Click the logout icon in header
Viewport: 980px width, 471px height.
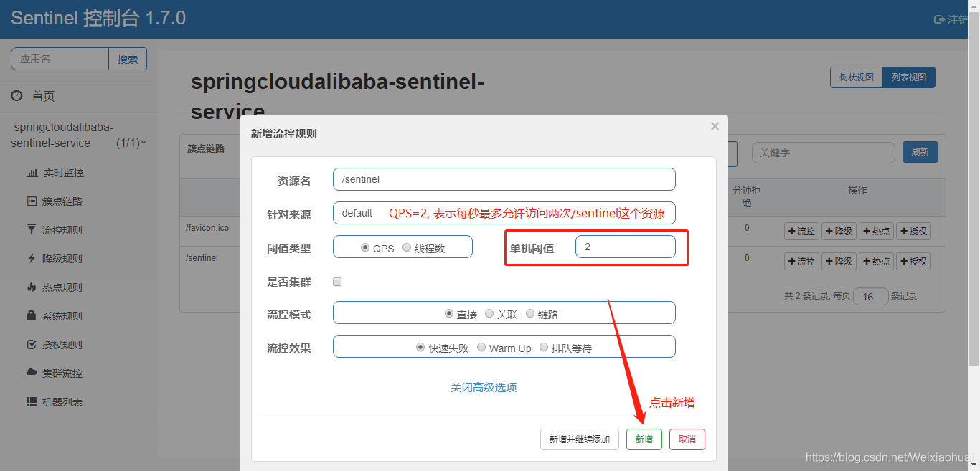[938, 19]
